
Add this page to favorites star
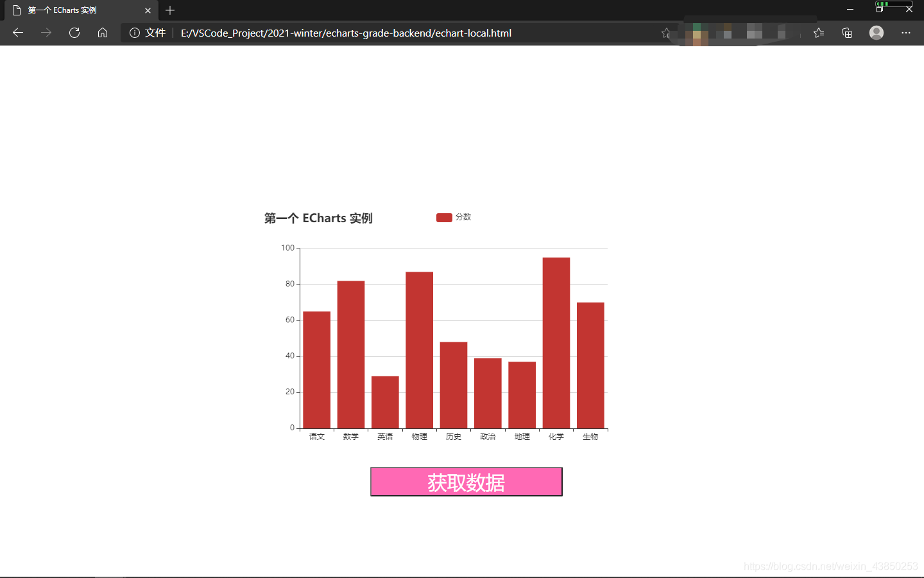click(666, 33)
